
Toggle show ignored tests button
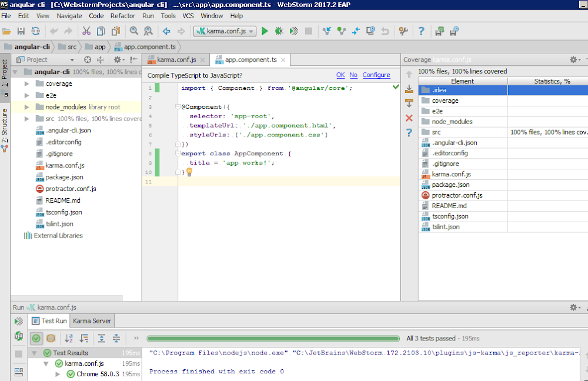pos(51,338)
